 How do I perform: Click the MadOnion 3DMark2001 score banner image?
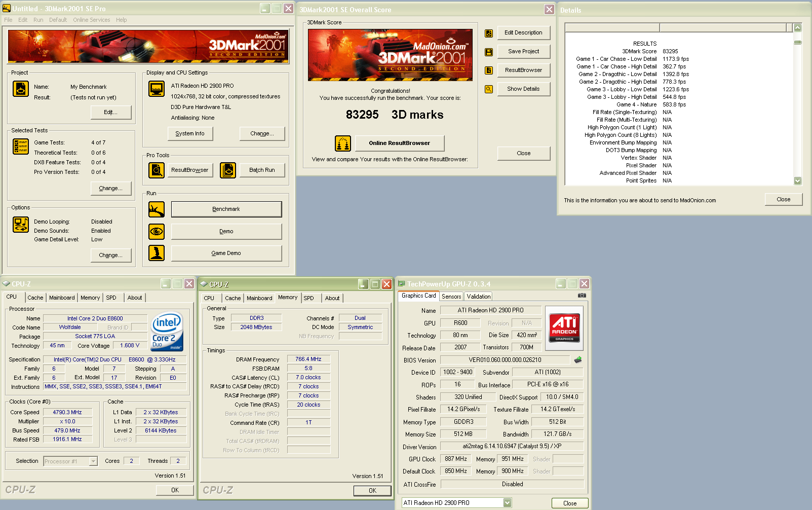point(390,55)
